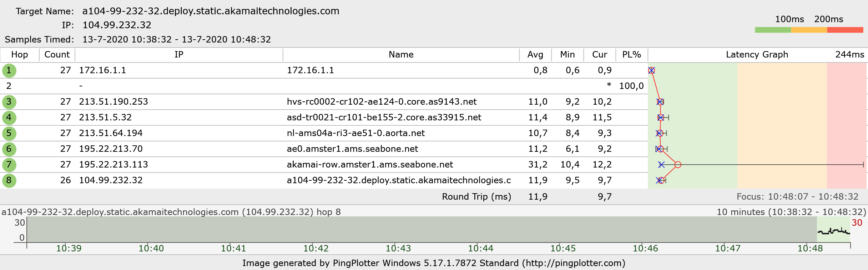
Task: Click the highlighted focus area in timeline graph
Action: pos(833,230)
